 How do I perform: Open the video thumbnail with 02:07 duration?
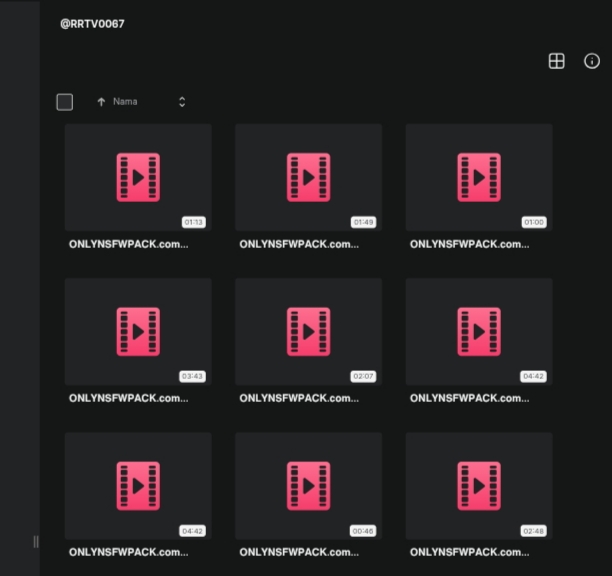[x=308, y=331]
